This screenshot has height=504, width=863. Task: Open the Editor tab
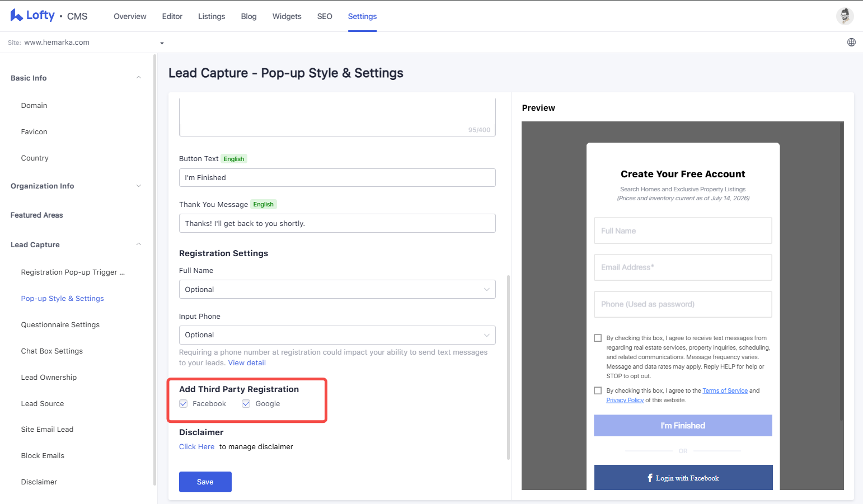pyautogui.click(x=172, y=16)
